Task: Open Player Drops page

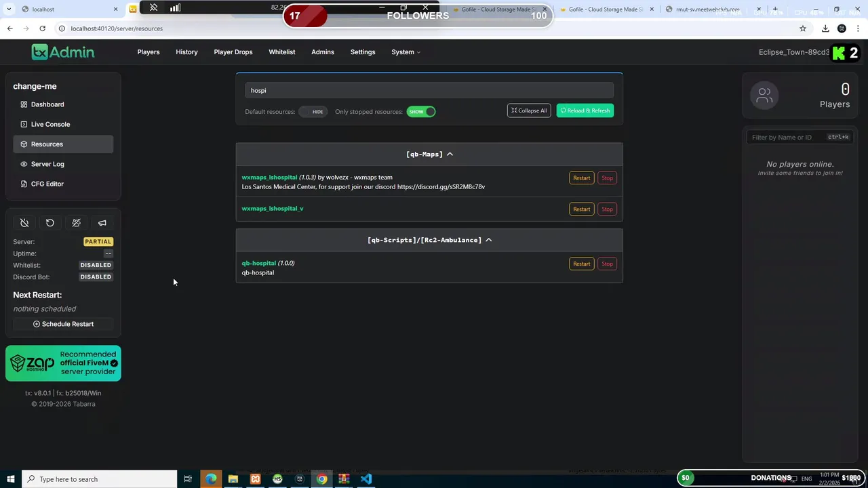Action: pos(233,52)
